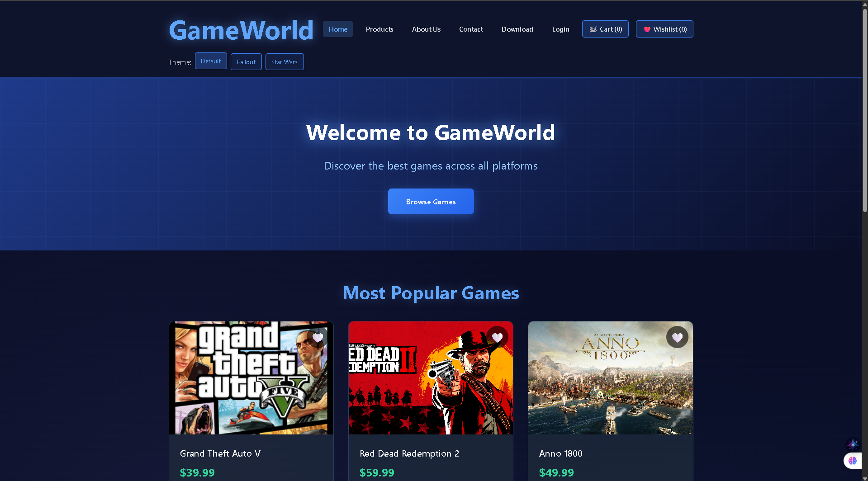Screen dimensions: 868x481
Task: Toggle wishlist heart on Anno 1800 card
Action: [x=677, y=337]
